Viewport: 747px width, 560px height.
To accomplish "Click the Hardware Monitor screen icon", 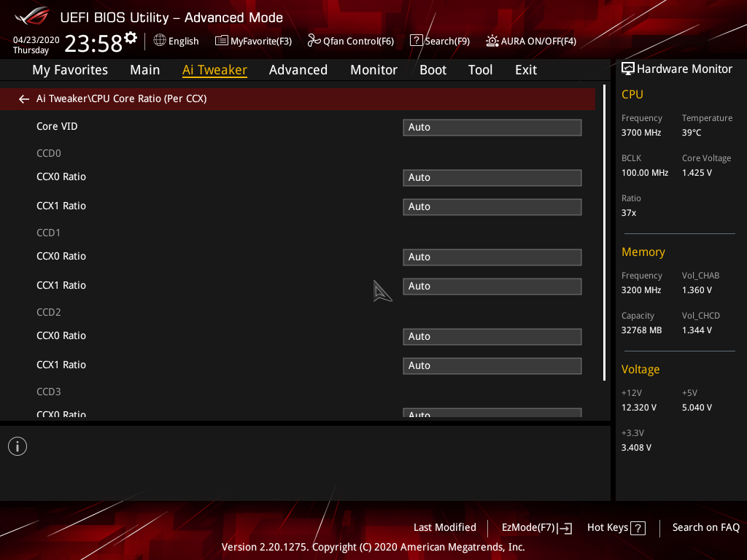I will (x=628, y=69).
